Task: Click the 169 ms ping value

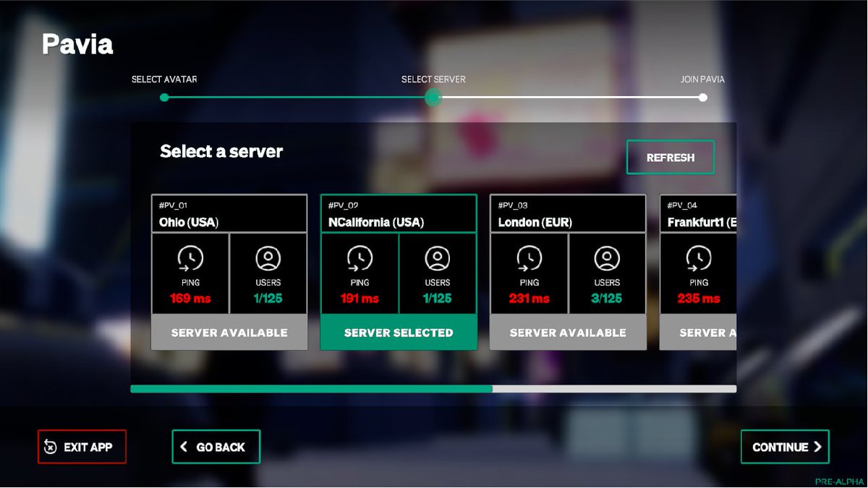Action: point(190,298)
